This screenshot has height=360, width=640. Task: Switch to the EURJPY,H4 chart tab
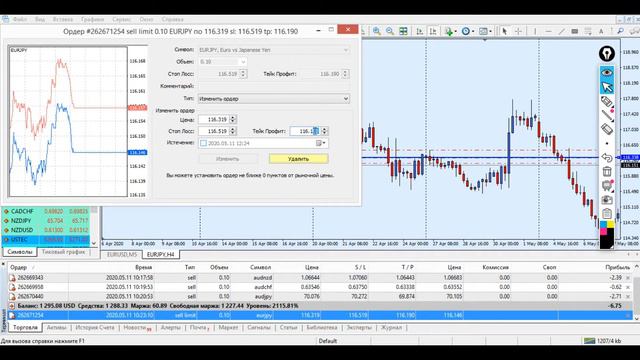(160, 254)
